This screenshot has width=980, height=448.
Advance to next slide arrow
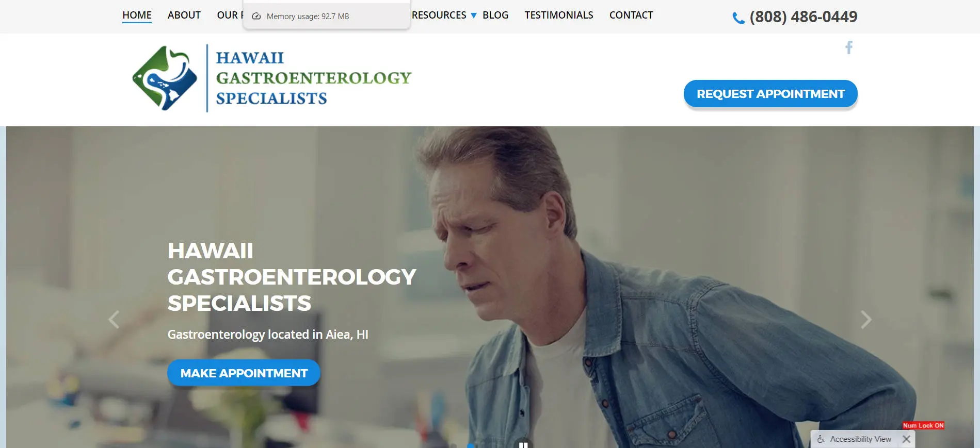tap(866, 320)
